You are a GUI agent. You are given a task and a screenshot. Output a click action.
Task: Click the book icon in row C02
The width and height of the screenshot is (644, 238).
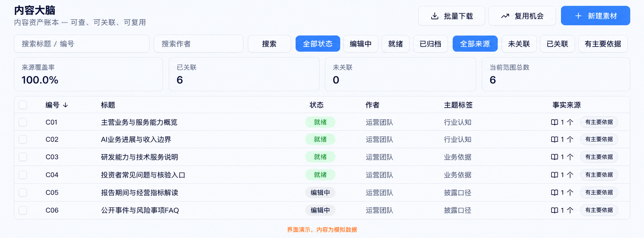tap(554, 139)
